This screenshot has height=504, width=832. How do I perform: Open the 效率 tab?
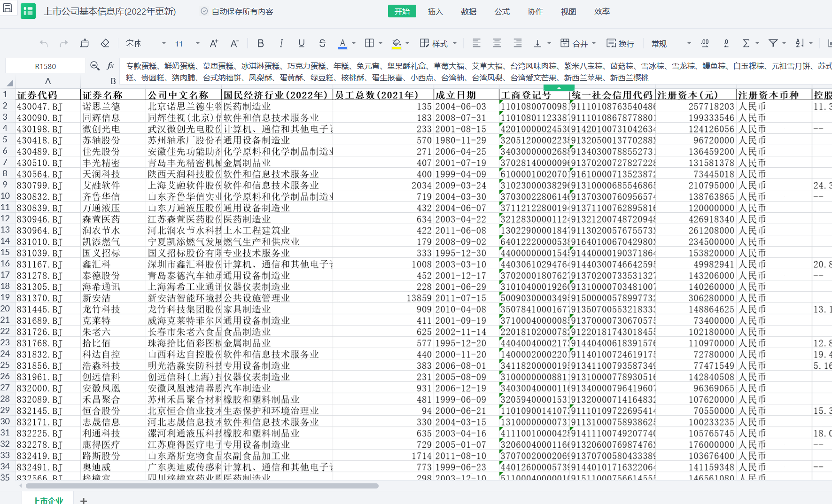click(x=602, y=11)
